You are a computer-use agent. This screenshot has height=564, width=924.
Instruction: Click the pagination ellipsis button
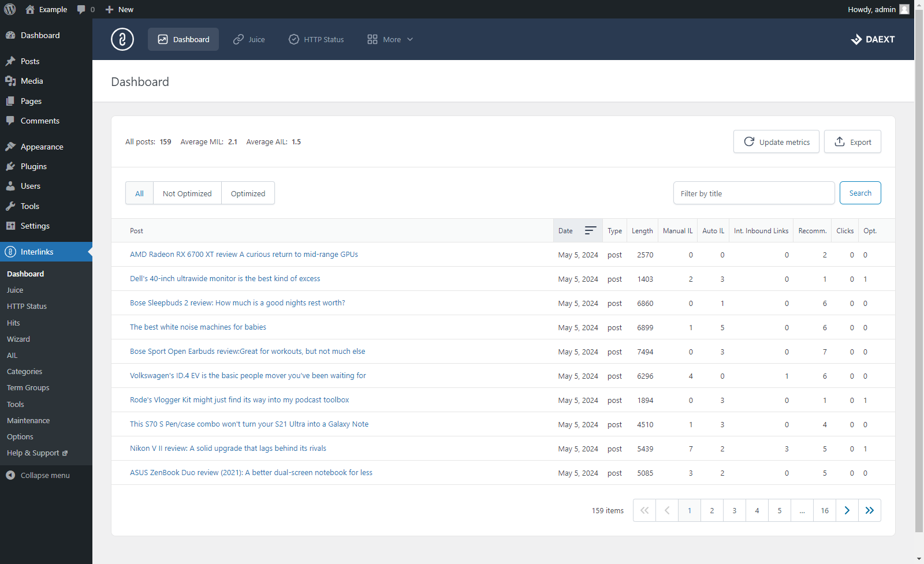tap(802, 510)
